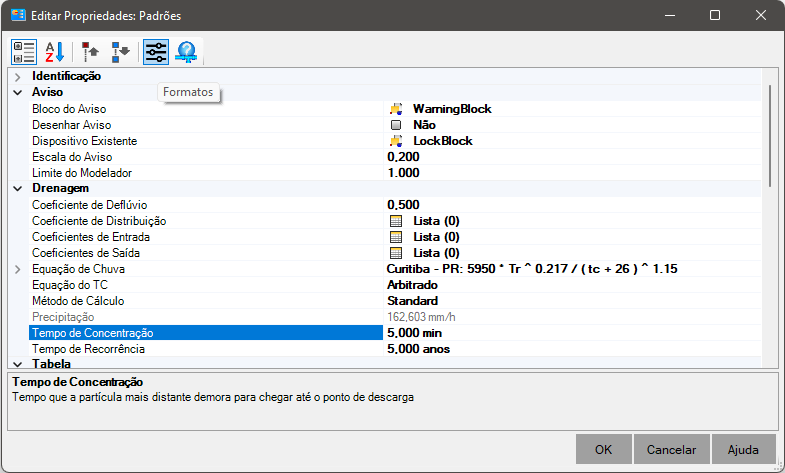The width and height of the screenshot is (785, 473).
Task: Click the Curitiba - PR rain equation value
Action: point(532,269)
